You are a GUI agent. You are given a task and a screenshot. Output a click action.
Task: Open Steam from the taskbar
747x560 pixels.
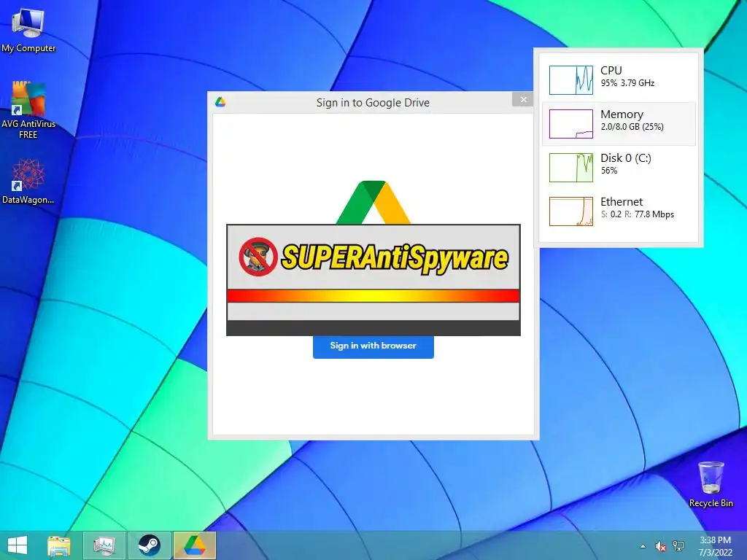[149, 545]
